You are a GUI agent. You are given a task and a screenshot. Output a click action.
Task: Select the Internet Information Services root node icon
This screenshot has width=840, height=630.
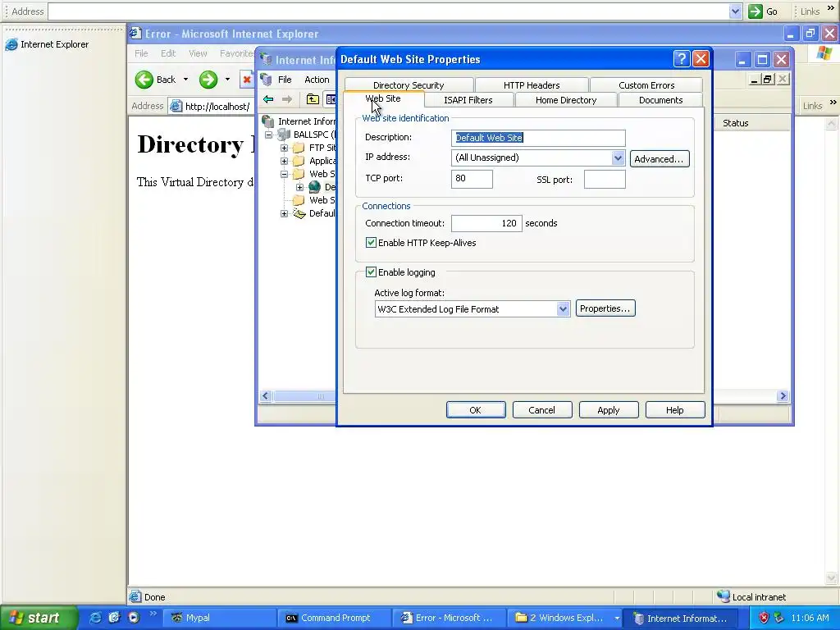click(x=268, y=121)
